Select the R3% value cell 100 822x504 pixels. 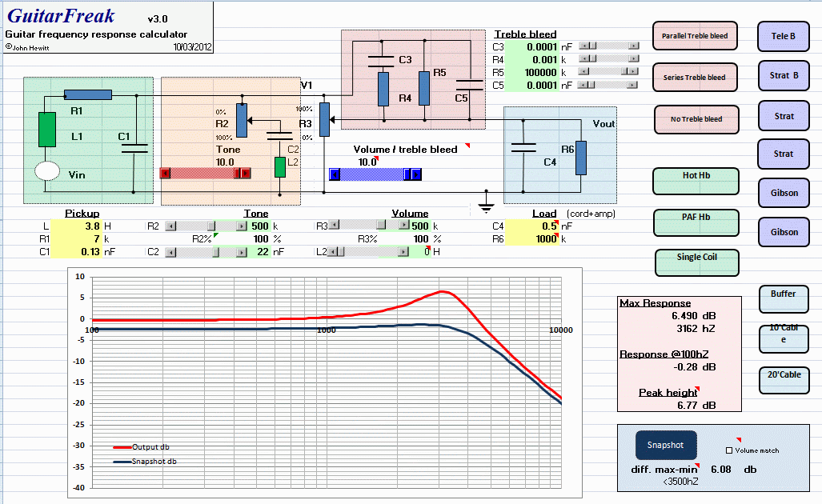(x=405, y=239)
